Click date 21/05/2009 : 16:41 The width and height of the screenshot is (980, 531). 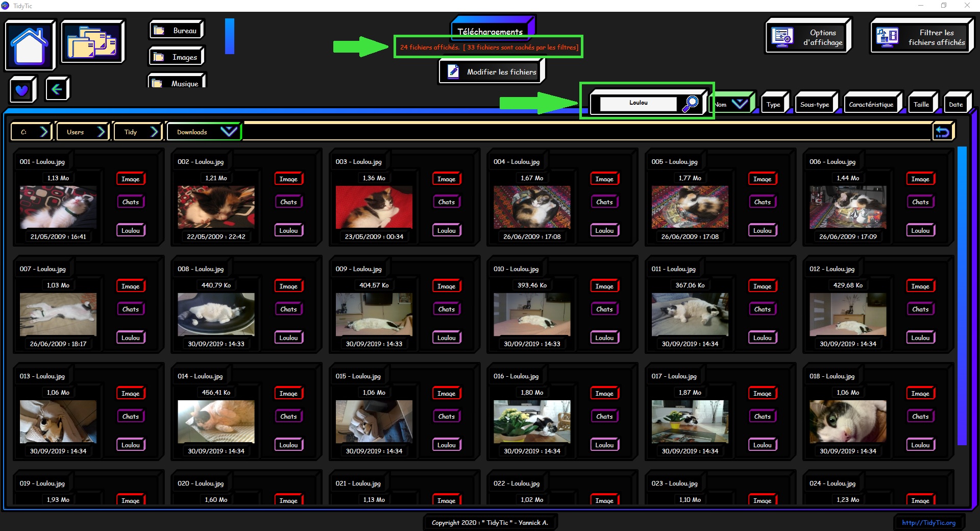pyautogui.click(x=58, y=237)
